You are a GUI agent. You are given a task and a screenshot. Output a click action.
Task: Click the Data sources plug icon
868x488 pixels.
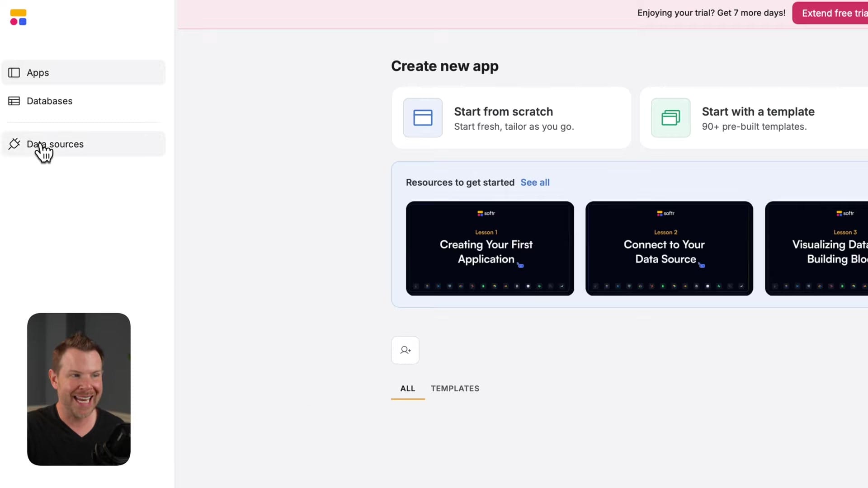14,144
